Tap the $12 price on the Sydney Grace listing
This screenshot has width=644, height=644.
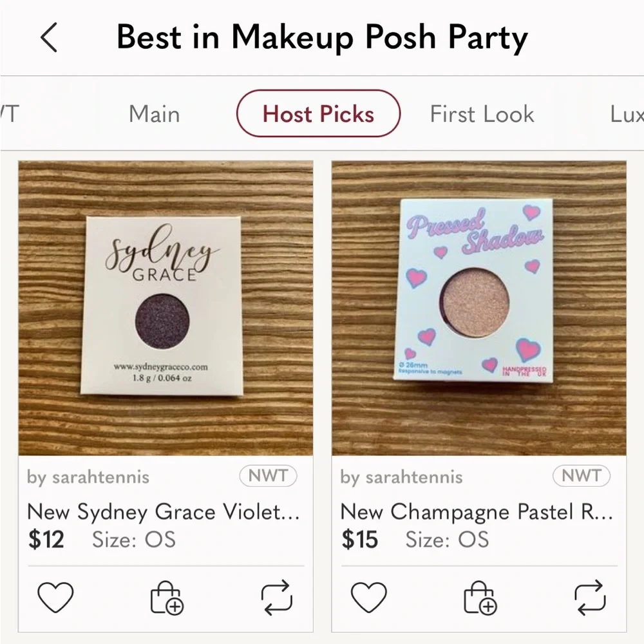(x=46, y=540)
